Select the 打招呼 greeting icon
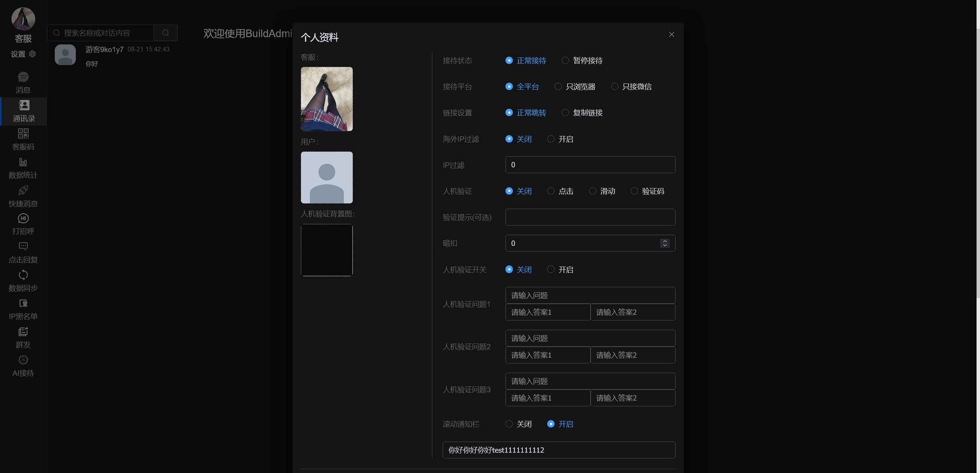This screenshot has height=473, width=980. pyautogui.click(x=23, y=224)
